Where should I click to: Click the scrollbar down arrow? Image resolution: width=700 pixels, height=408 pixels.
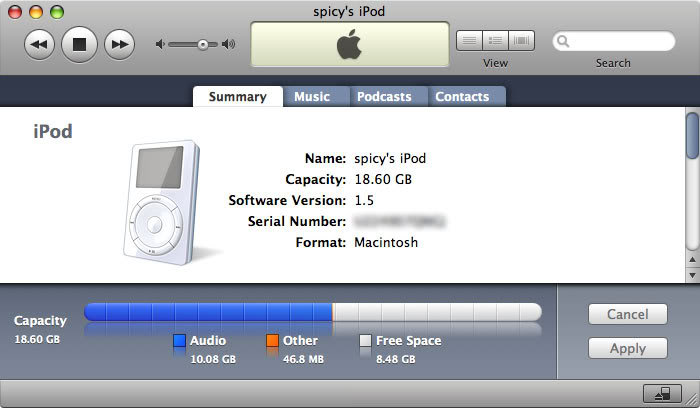pos(692,275)
